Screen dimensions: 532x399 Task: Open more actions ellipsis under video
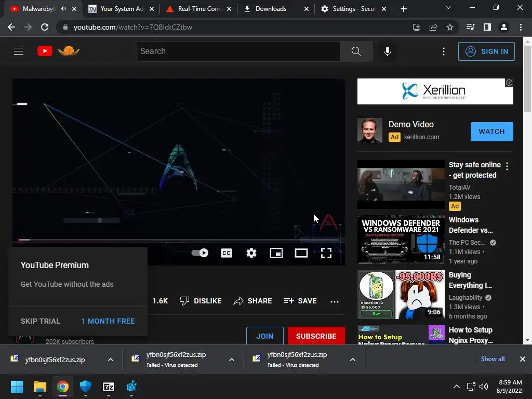335,302
